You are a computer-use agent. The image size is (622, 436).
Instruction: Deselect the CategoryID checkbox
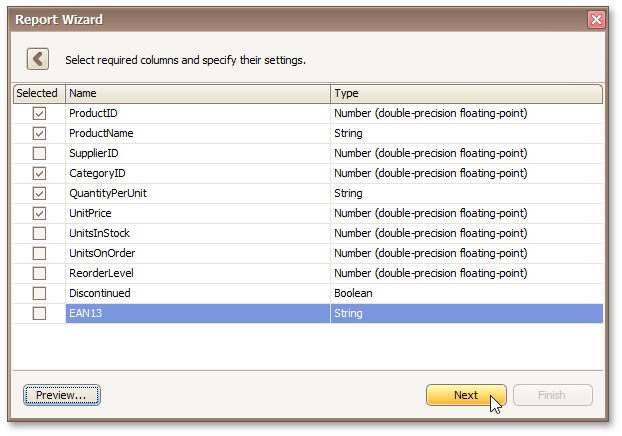[x=39, y=174]
